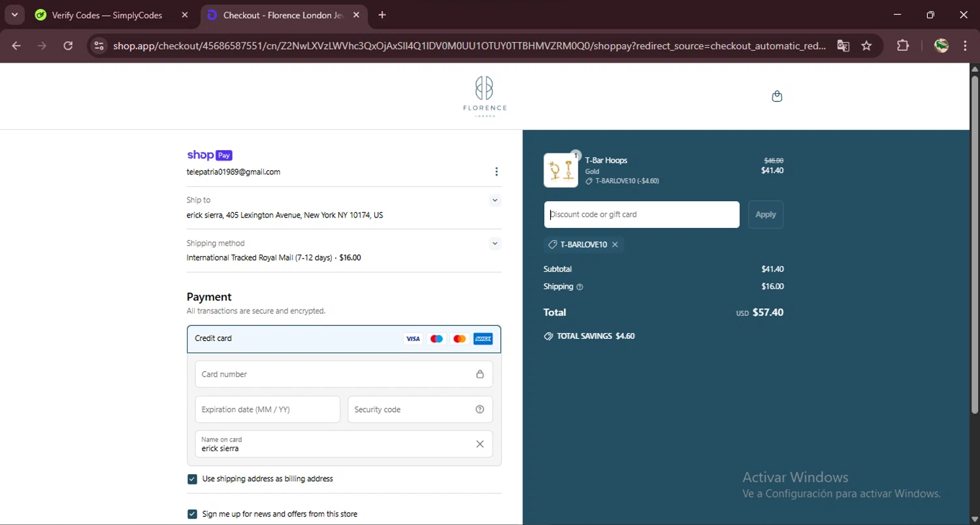
Task: Click the T-Bar Hoops product name
Action: pyautogui.click(x=606, y=161)
